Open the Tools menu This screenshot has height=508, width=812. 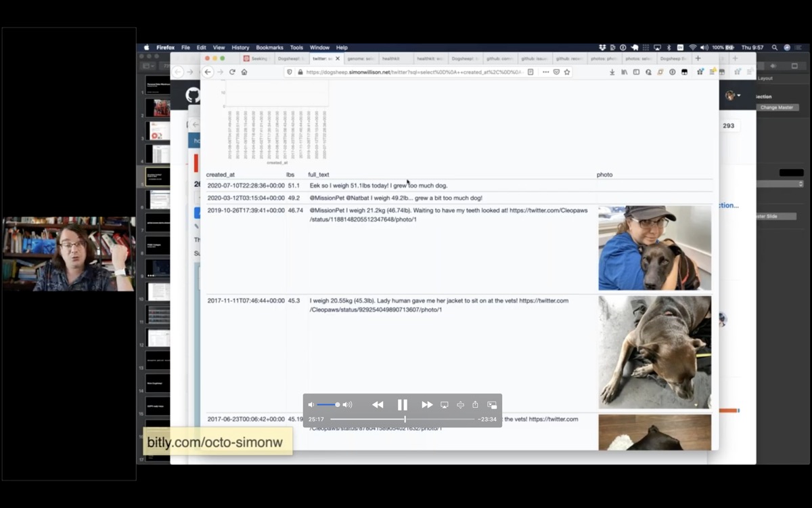tap(296, 47)
